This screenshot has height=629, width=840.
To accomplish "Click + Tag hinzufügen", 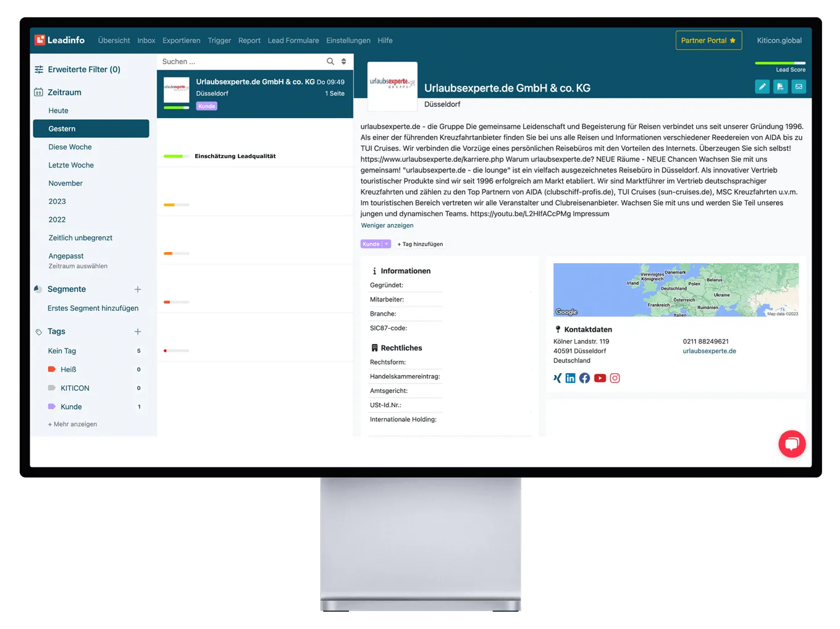I will pyautogui.click(x=420, y=244).
